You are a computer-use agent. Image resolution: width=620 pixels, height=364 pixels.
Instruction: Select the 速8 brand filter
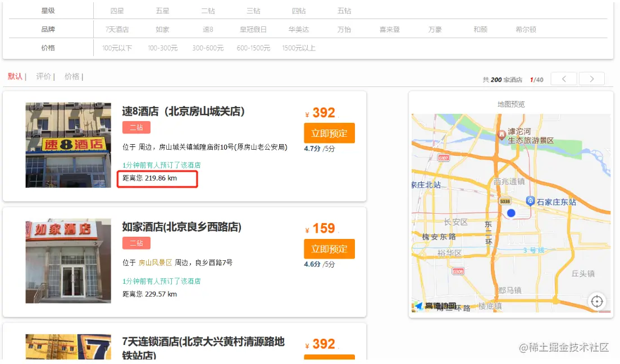coord(208,30)
